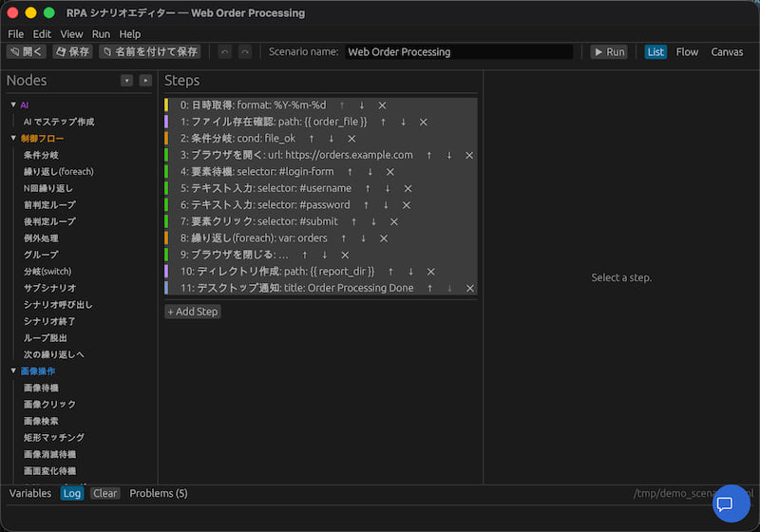Delete step 7 要素クリック
The width and height of the screenshot is (760, 532).
click(393, 221)
